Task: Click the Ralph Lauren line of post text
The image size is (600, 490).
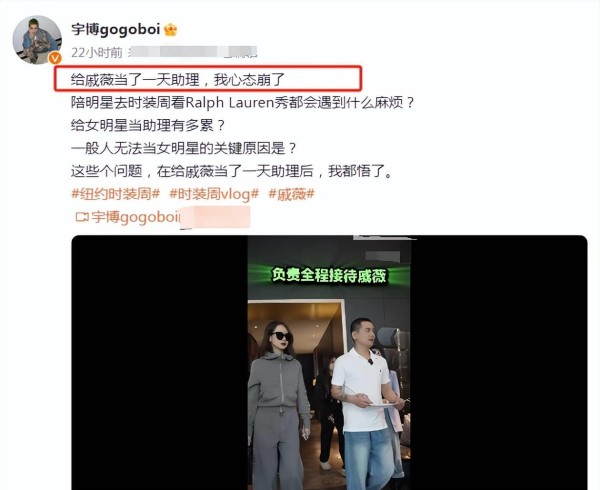Action: tap(243, 103)
